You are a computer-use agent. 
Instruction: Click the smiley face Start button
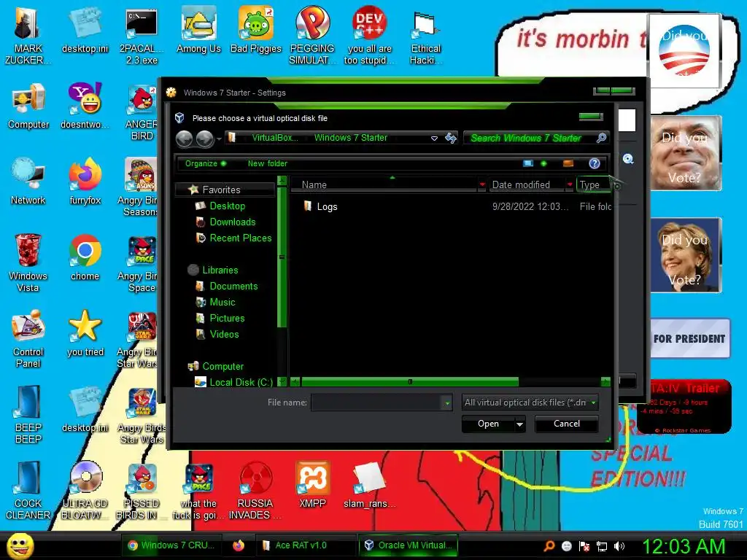coord(20,545)
